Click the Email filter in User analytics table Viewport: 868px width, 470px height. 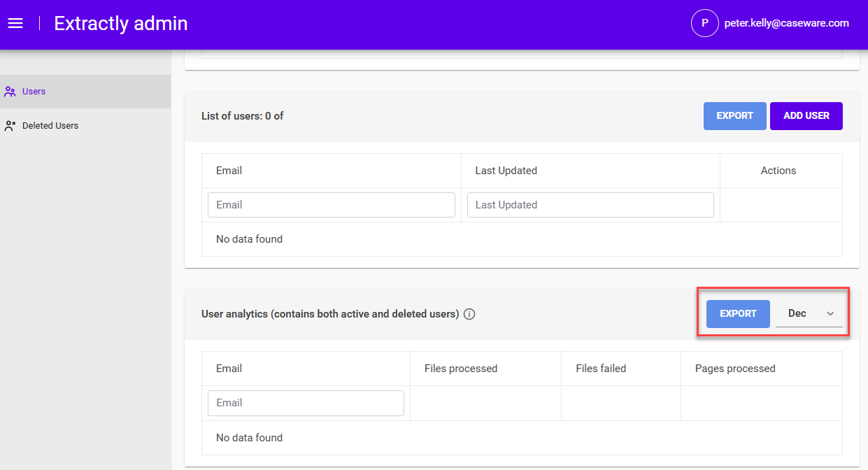coord(306,403)
